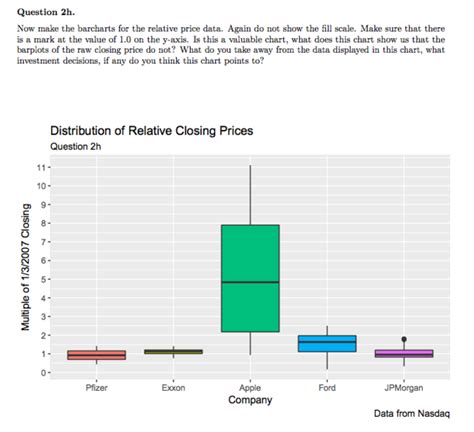
Task: Click the y-axis tick labeled 1
Action: click(44, 354)
